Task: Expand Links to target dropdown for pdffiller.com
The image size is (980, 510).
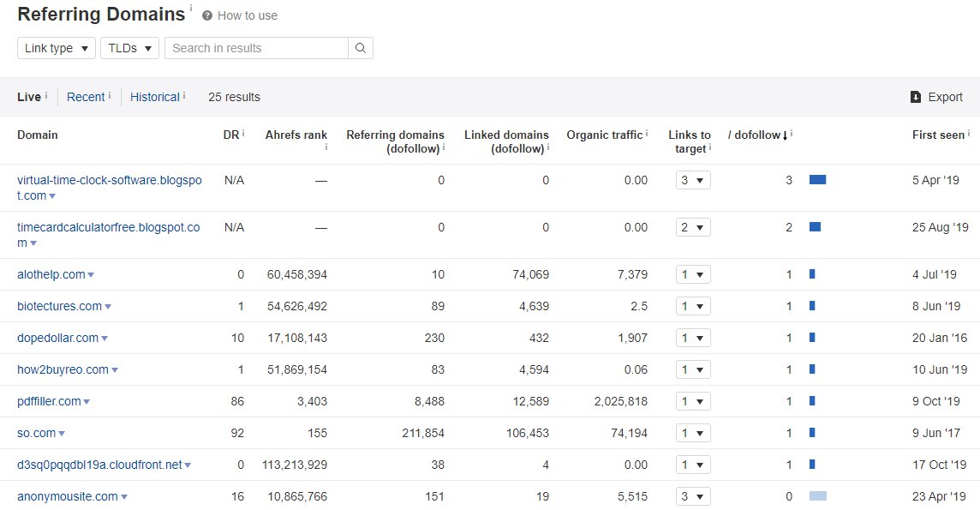Action: point(692,401)
